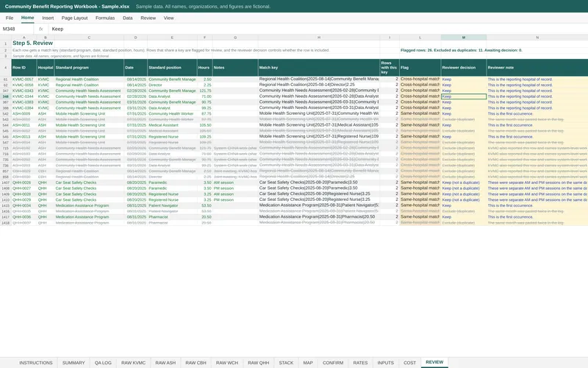Click AM session note in row 1407

(x=235, y=183)
